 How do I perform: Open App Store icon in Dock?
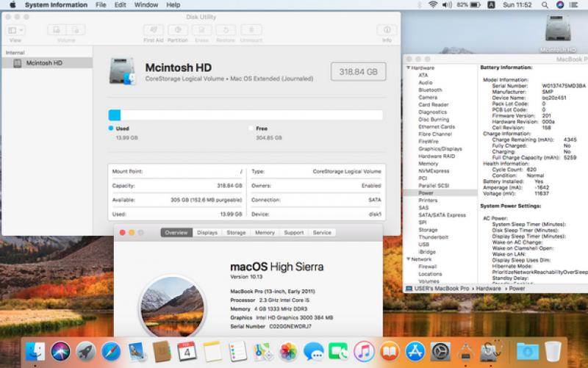click(x=415, y=352)
